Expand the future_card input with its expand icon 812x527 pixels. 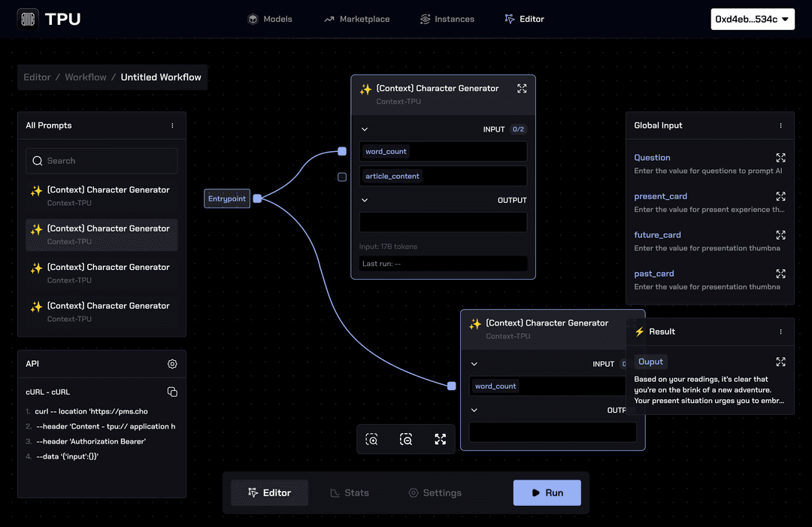tap(781, 235)
